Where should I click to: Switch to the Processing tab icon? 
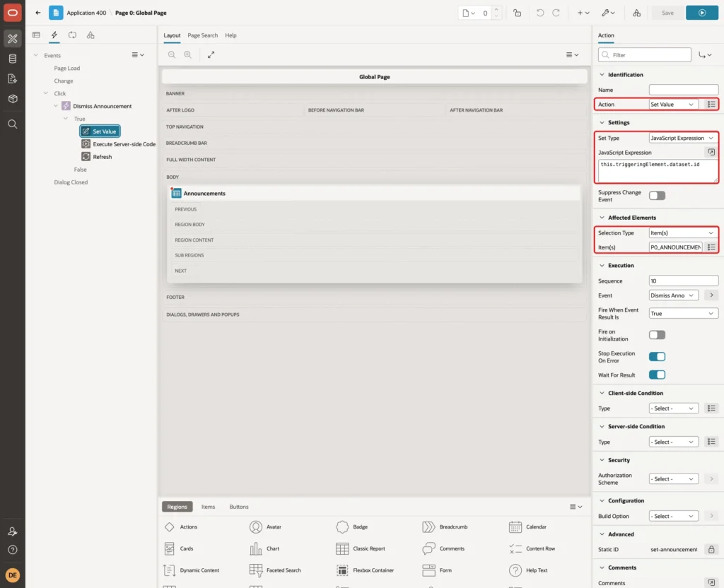(x=72, y=35)
